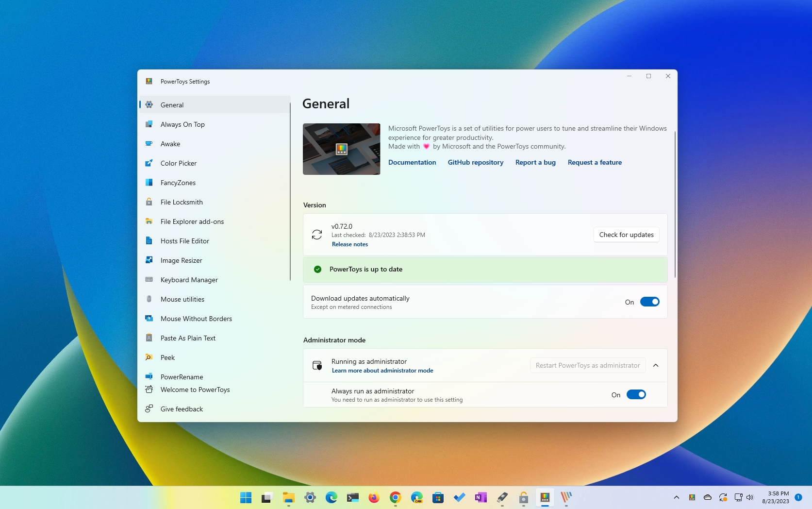The height and width of the screenshot is (509, 812).
Task: Open the Release notes link
Action: coord(350,244)
